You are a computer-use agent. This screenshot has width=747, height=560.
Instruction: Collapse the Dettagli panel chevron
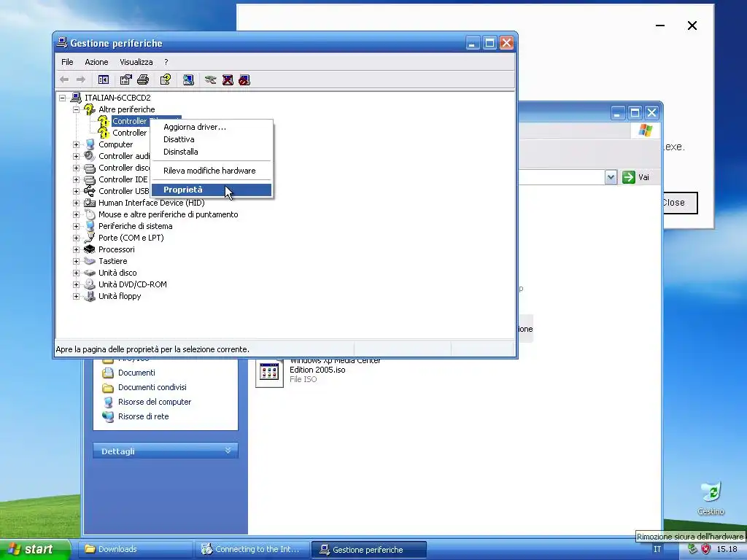228,451
